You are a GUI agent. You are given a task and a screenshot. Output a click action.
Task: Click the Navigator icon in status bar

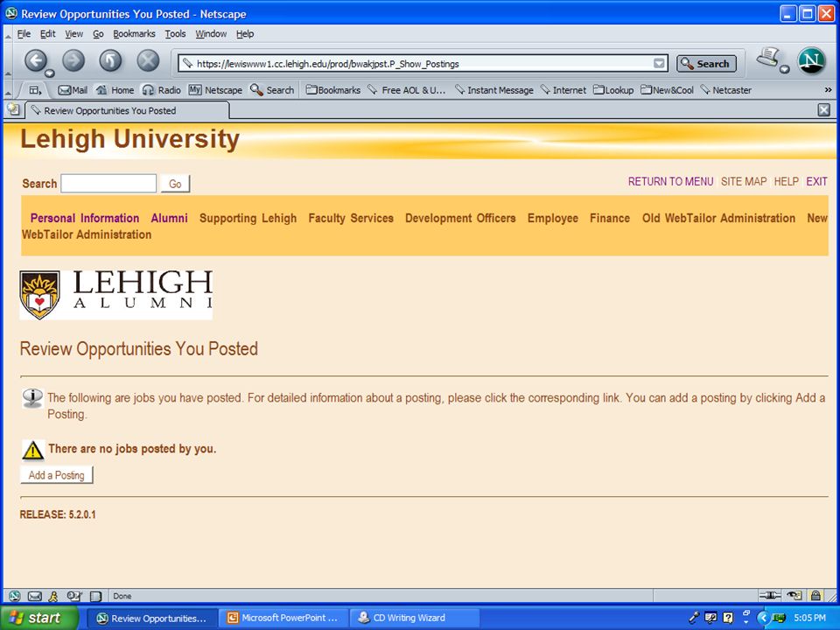tap(15, 596)
